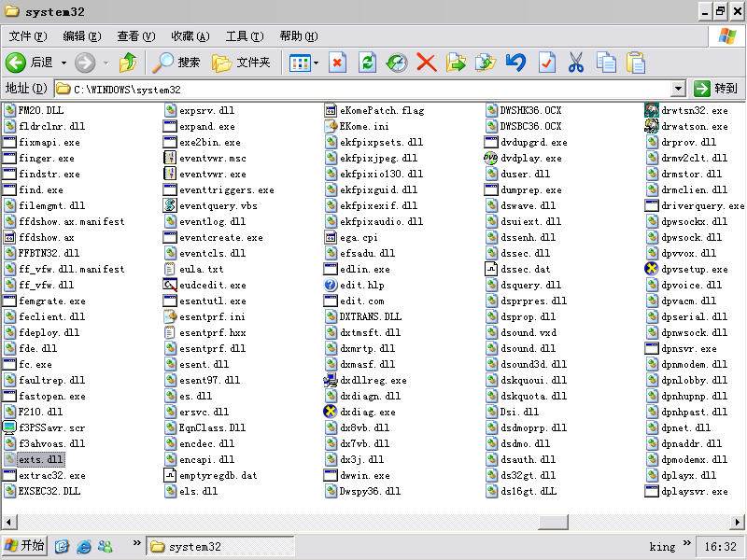
Task: Select the dvdplay.exe file icon
Action: [492, 158]
